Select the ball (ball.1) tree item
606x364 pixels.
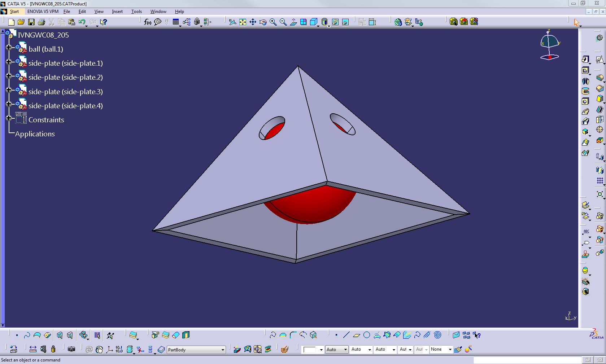pos(46,49)
